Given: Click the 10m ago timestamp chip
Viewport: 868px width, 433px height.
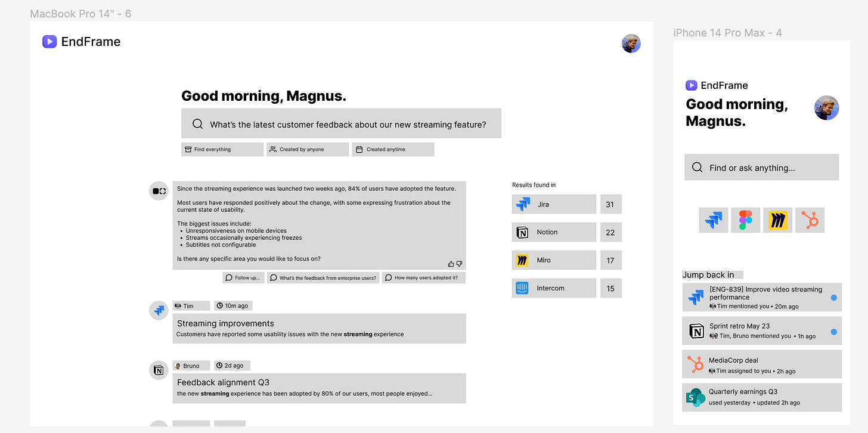Looking at the screenshot, I should coord(233,306).
